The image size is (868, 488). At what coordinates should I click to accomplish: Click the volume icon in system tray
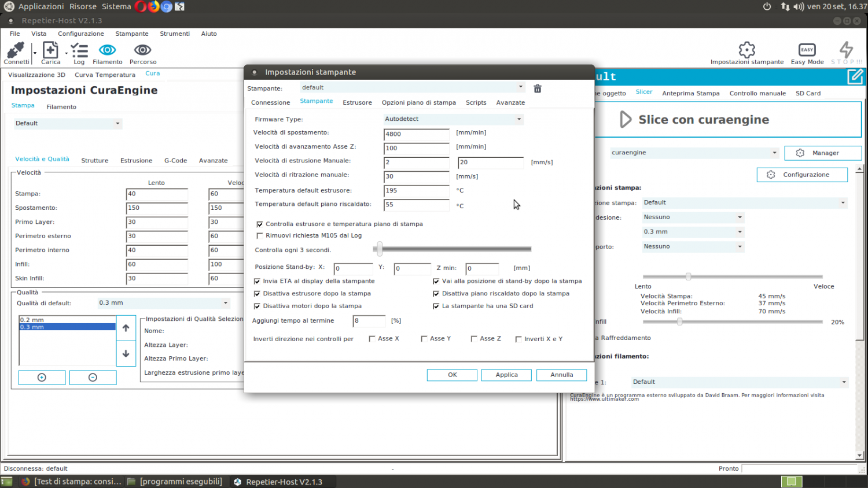coord(799,6)
